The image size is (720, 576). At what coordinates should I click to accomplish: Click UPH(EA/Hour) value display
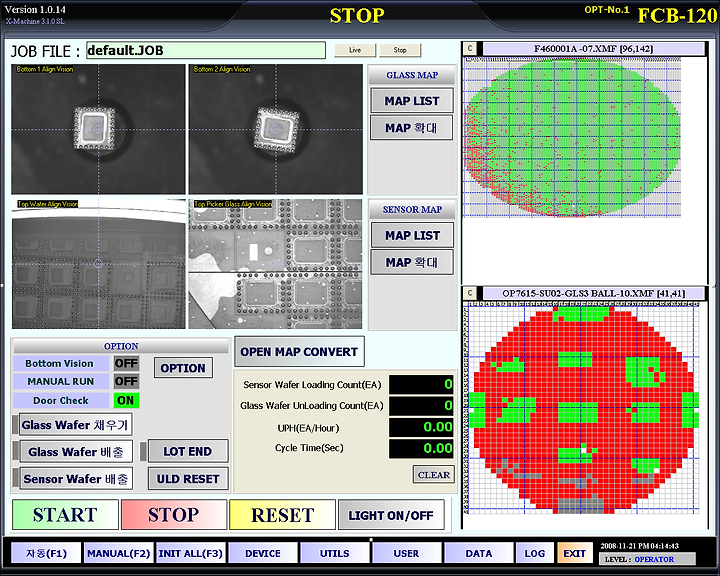(x=422, y=427)
